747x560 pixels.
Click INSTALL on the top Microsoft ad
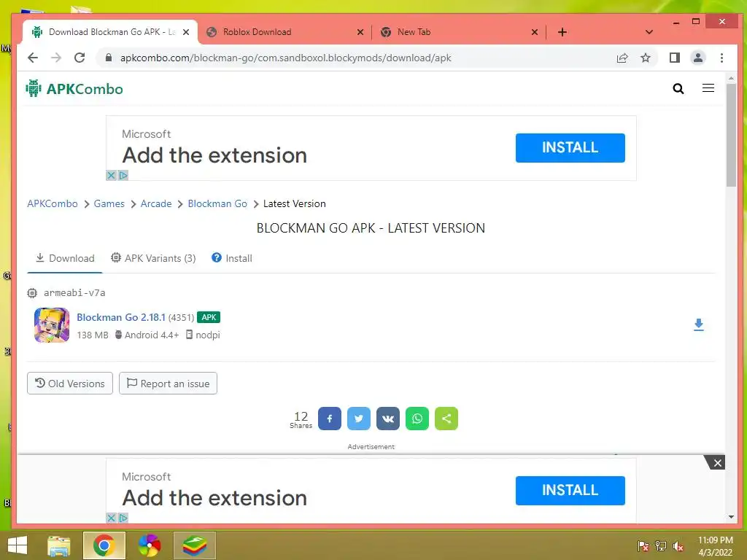570,147
